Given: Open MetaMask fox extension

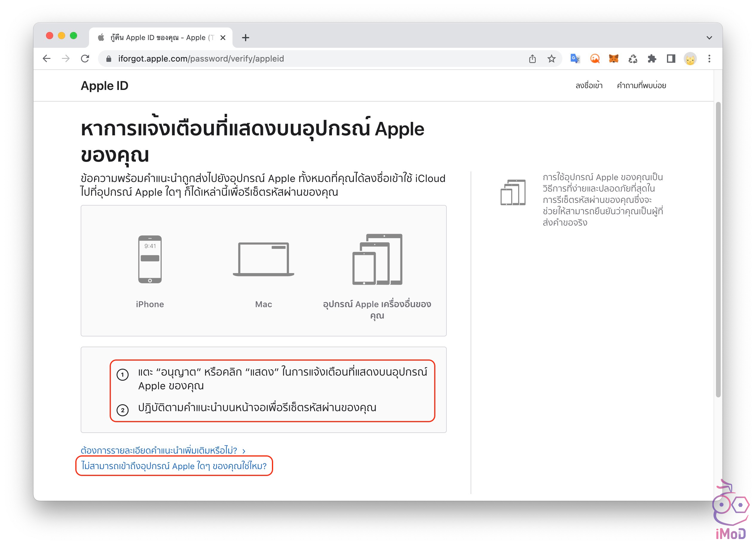Looking at the screenshot, I should (613, 59).
